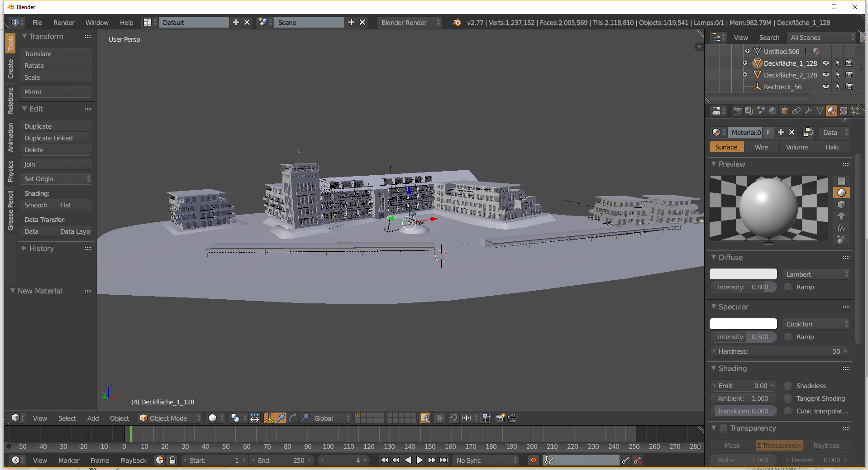
Task: Open the Global orientation dropdown
Action: (332, 418)
